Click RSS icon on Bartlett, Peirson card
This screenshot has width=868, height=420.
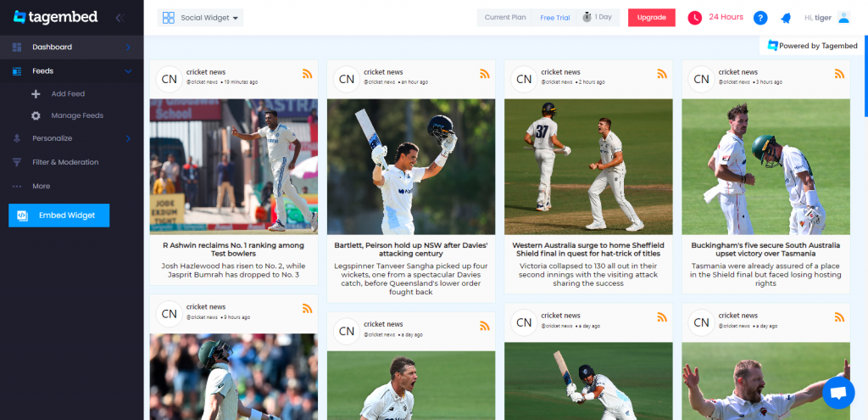pyautogui.click(x=485, y=74)
